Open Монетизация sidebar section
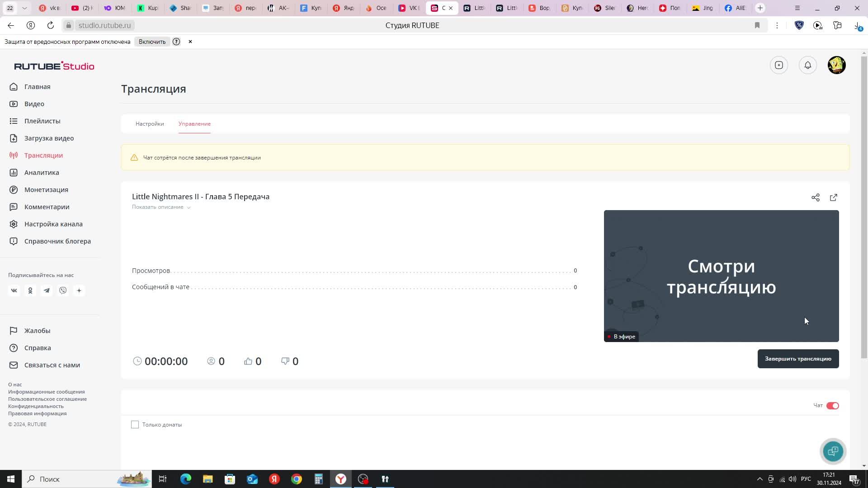The image size is (868, 488). [47, 189]
